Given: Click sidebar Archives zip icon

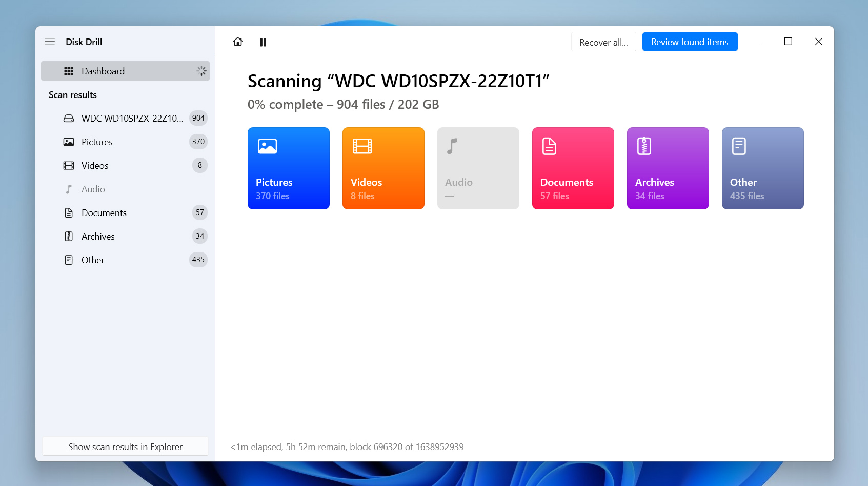Looking at the screenshot, I should (x=69, y=236).
